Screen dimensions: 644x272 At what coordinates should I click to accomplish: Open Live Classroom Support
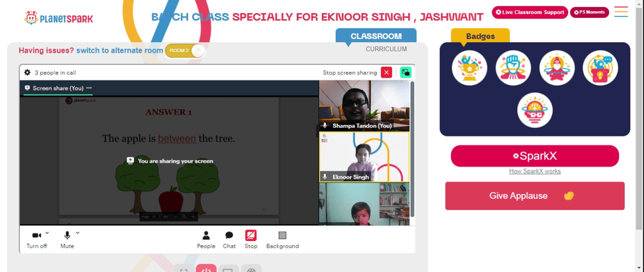coord(530,12)
